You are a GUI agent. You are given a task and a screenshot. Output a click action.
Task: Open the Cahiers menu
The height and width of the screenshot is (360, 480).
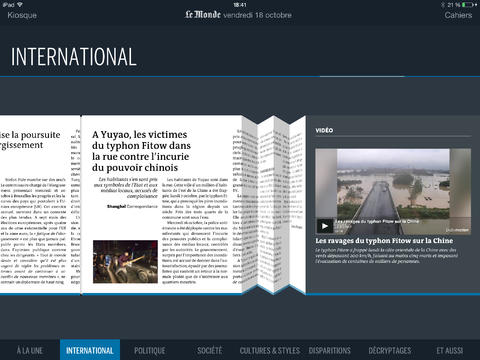(458, 15)
